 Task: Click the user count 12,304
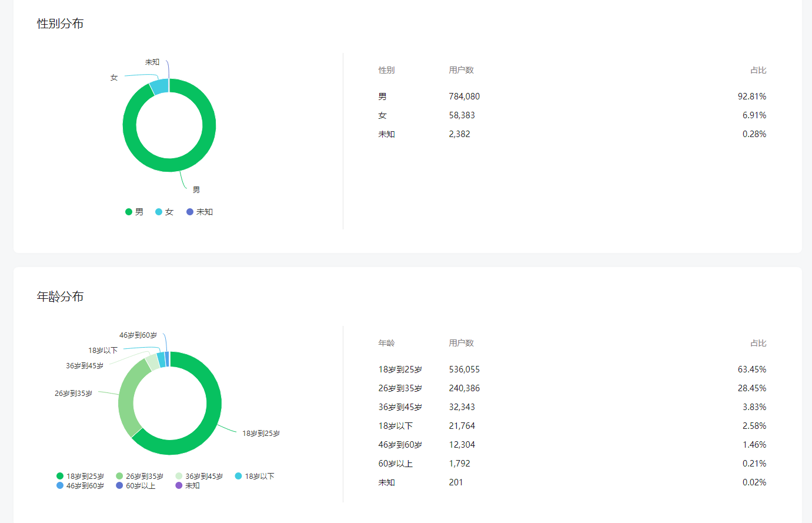[462, 445]
